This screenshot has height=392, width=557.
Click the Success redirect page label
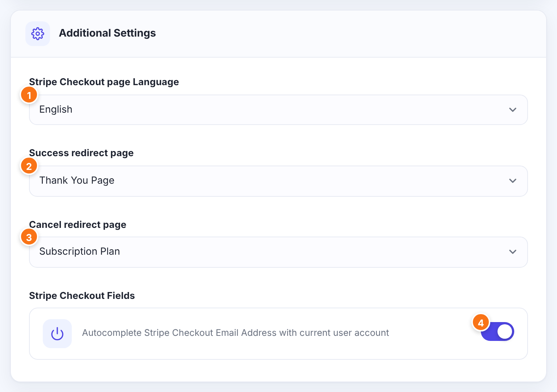81,153
